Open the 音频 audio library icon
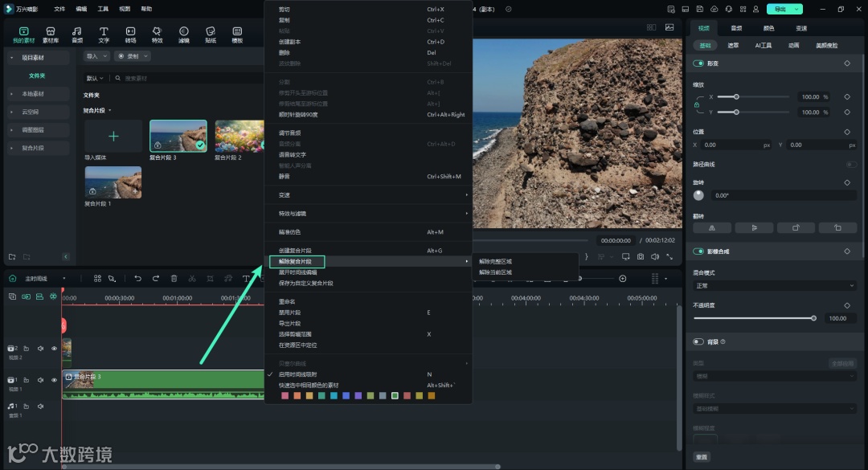Image resolution: width=868 pixels, height=470 pixels. point(76,34)
